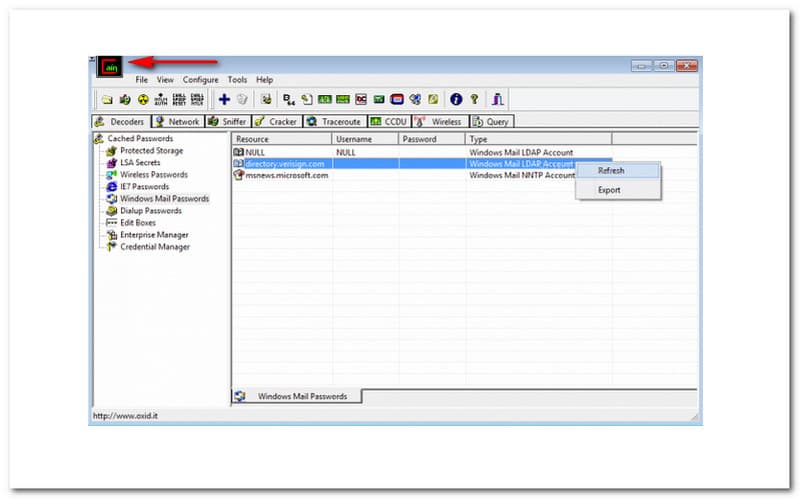Open the Tools menu

tap(237, 79)
